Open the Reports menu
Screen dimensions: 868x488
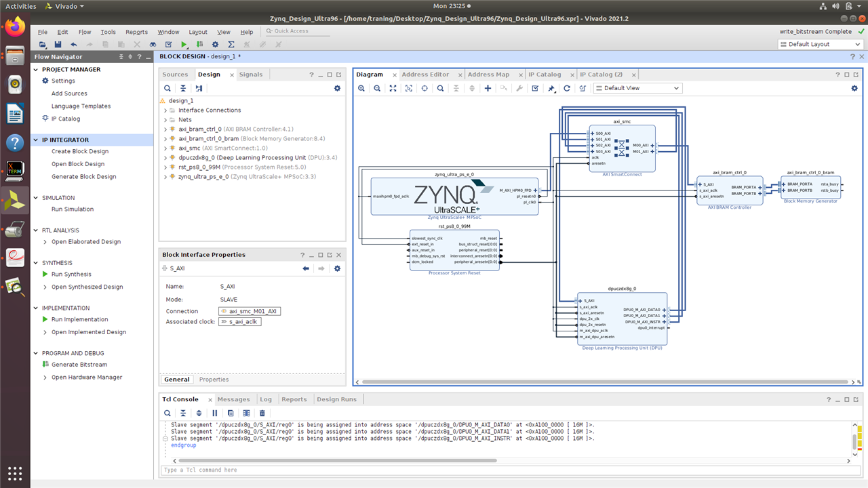pyautogui.click(x=136, y=32)
